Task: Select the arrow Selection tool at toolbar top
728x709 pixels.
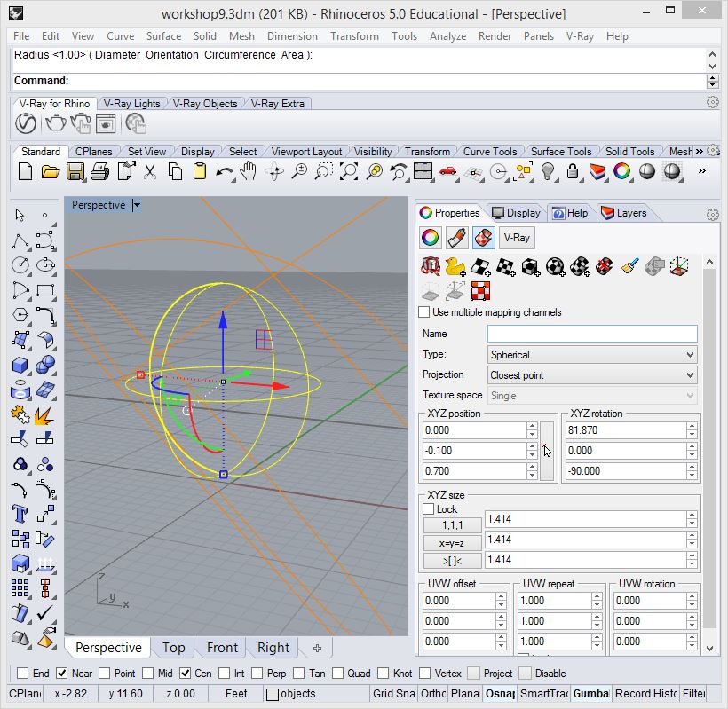Action: (19, 214)
